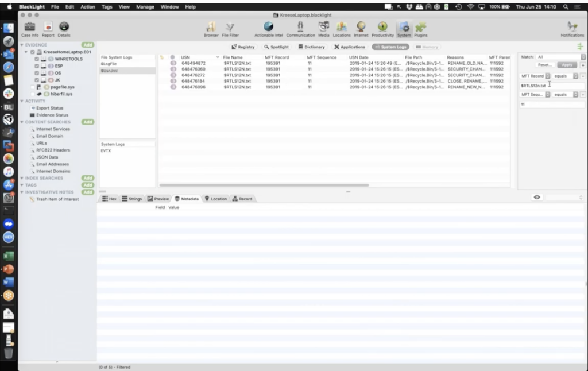588x371 pixels.
Task: Toggle the JK partition checkbox
Action: point(37,80)
